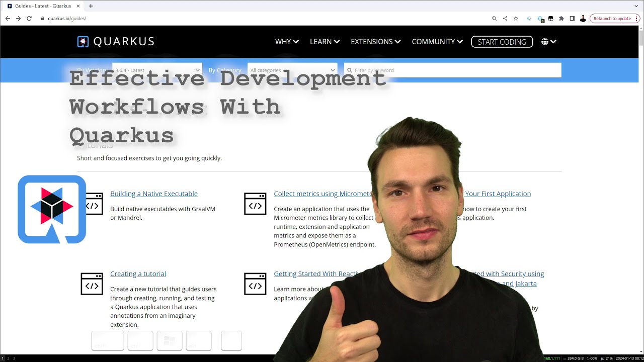
Task: Open the Your First Application guide link
Action: pos(498,194)
